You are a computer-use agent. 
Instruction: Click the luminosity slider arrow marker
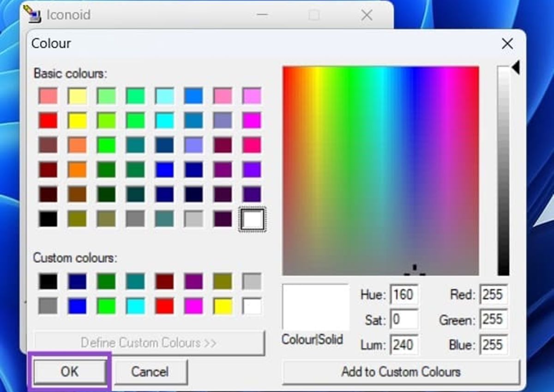coord(516,68)
